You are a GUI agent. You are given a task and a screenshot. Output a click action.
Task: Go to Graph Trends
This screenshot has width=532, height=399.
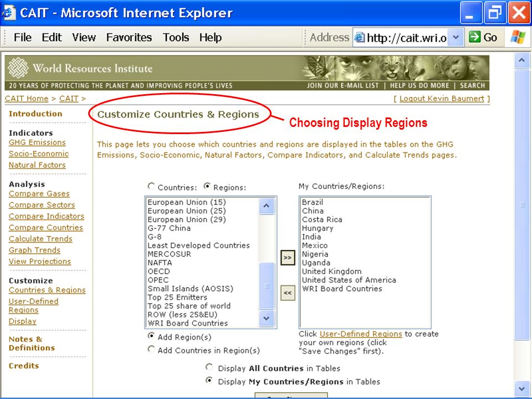pyautogui.click(x=34, y=250)
